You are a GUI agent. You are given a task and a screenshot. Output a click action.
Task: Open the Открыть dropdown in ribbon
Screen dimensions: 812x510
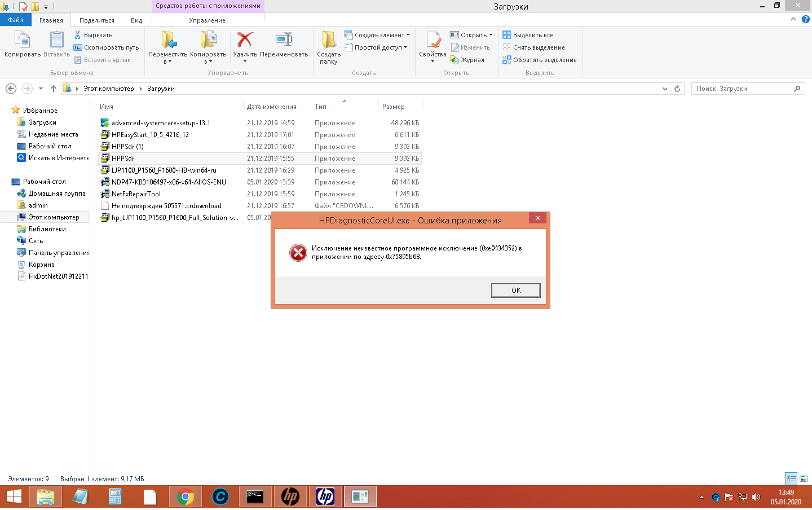tap(471, 35)
